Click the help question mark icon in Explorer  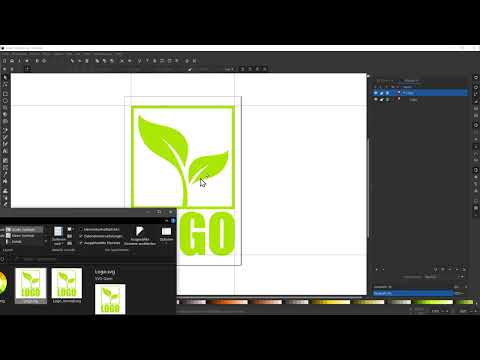pyautogui.click(x=173, y=221)
